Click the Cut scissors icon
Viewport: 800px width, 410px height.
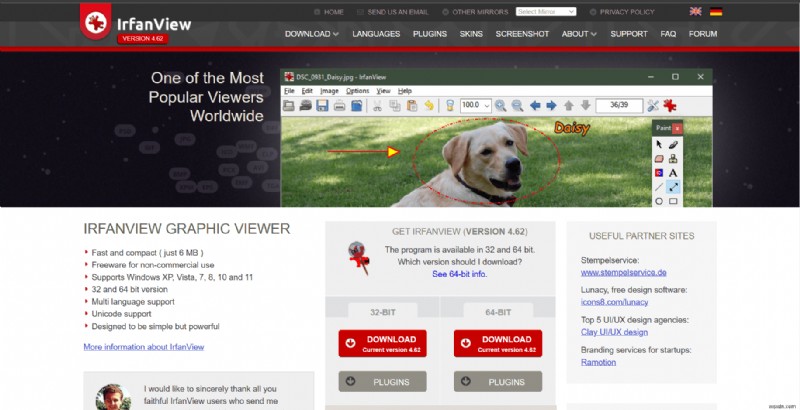(x=377, y=106)
